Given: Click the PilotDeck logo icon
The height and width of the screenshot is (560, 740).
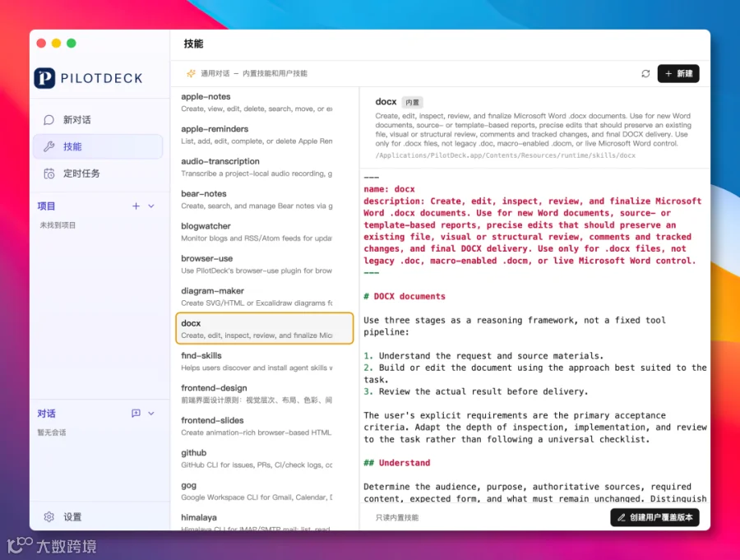Looking at the screenshot, I should tap(44, 78).
